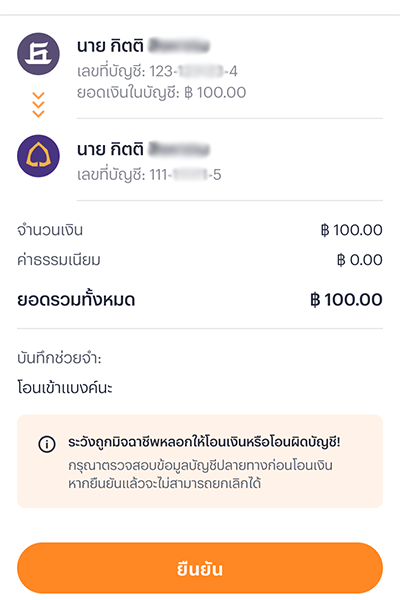The image size is (400, 600).
Task: Click recipient account number starting with 111
Action: click(149, 175)
